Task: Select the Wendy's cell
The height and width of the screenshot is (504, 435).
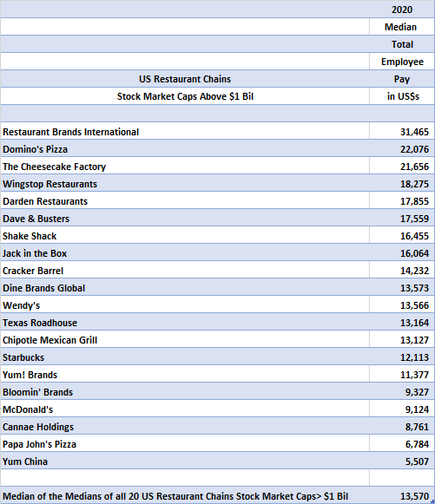Action: tap(185, 305)
